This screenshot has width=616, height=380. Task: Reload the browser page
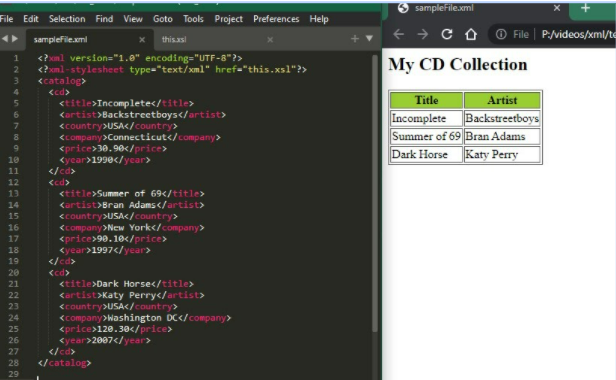tap(447, 35)
